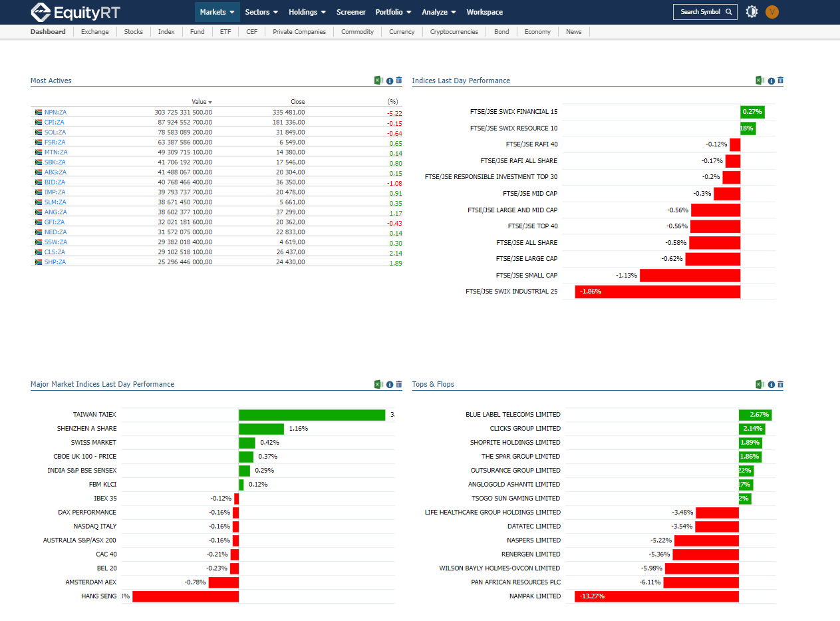Open the ANG:ZA symbol link

point(56,212)
